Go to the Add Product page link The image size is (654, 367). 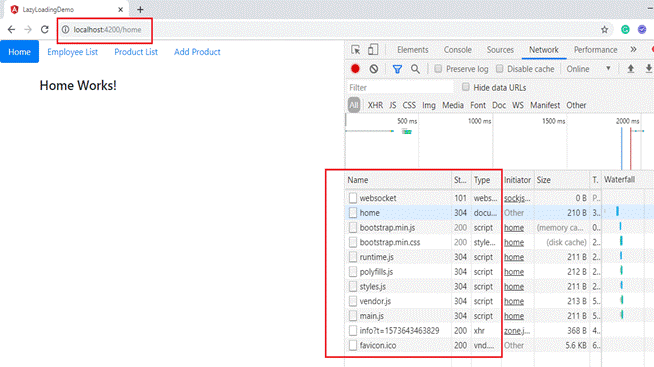pyautogui.click(x=197, y=52)
